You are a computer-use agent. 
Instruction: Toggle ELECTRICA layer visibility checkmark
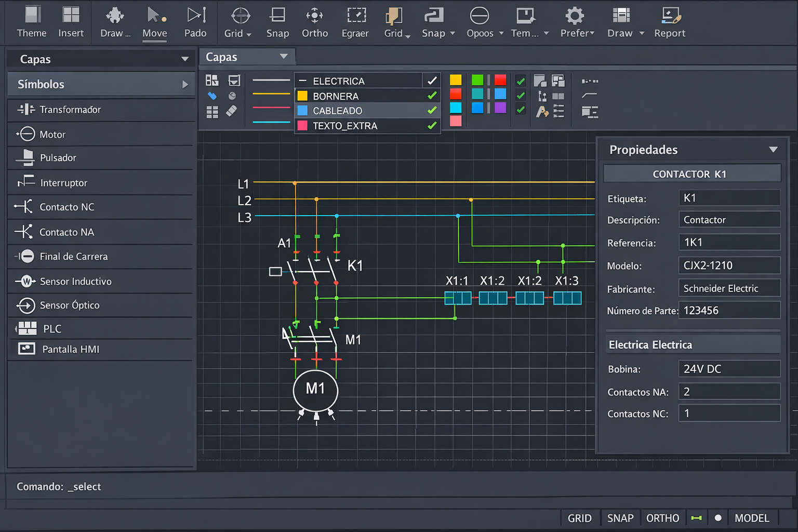[x=432, y=81]
